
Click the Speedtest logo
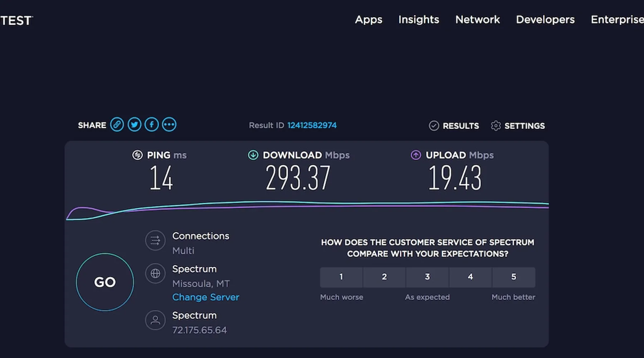tap(16, 20)
